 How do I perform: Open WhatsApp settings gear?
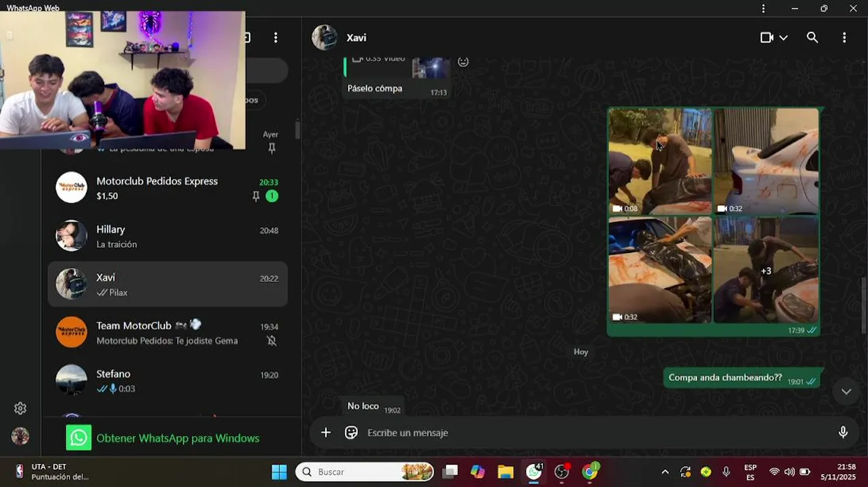pos(20,409)
